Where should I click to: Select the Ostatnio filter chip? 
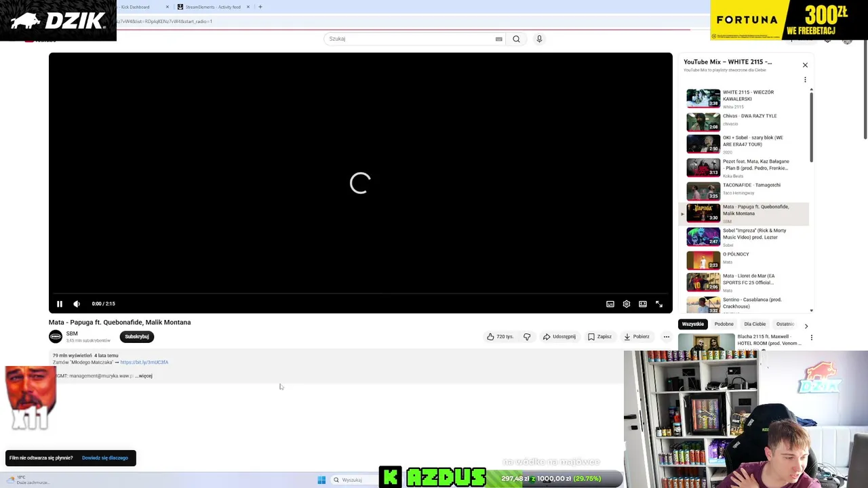click(785, 324)
